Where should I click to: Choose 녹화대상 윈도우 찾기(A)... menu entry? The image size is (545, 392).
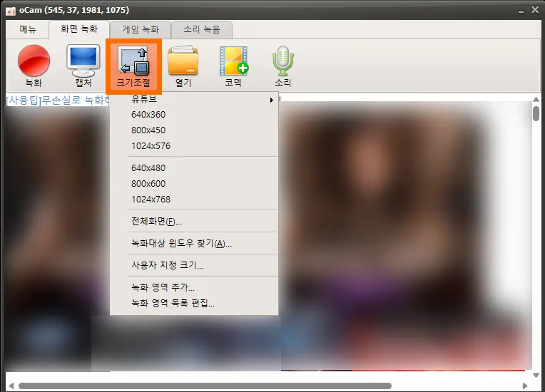(x=194, y=243)
